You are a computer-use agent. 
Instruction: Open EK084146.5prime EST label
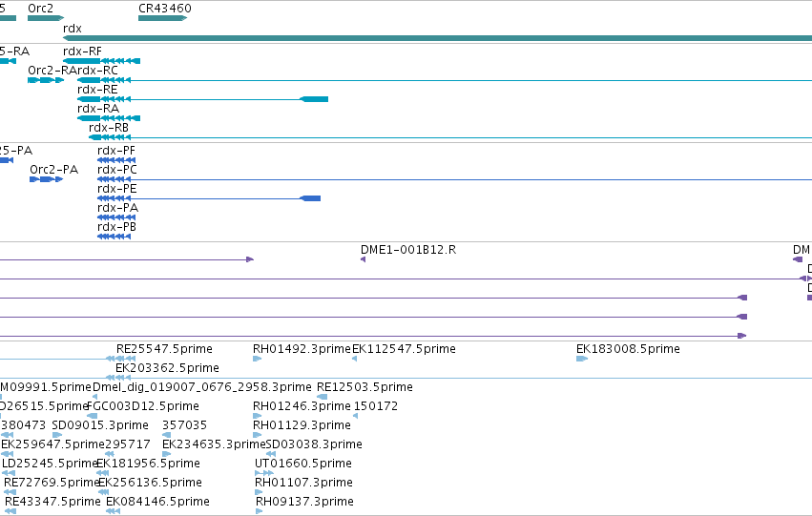(x=158, y=503)
